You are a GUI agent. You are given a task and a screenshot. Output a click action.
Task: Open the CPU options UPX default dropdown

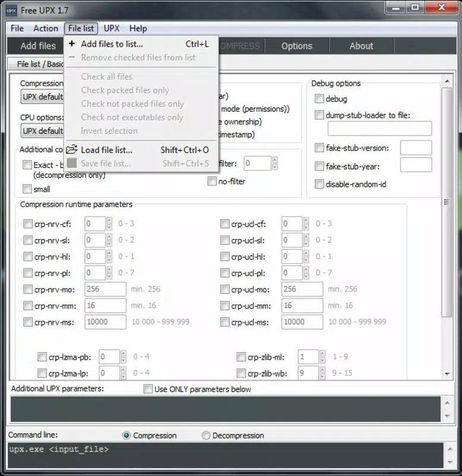(42, 131)
